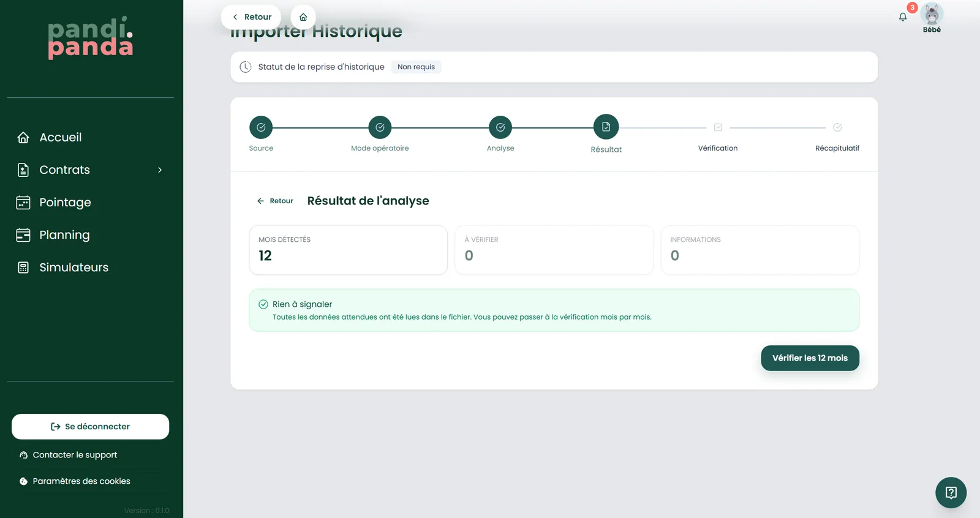
Task: Select the Mois détectés card
Action: [x=349, y=250]
